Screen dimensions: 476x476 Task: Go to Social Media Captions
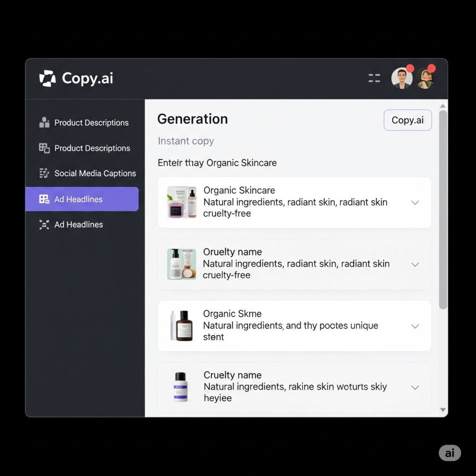pos(87,173)
